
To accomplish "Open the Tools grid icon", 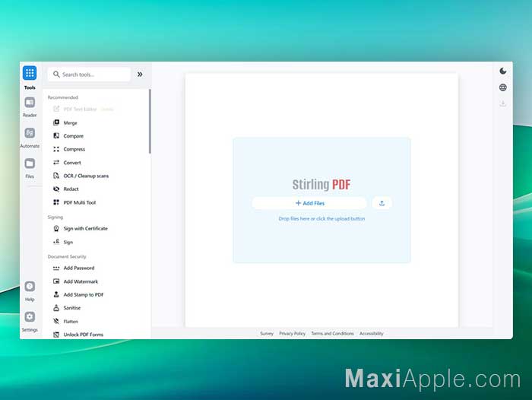I will [x=30, y=73].
